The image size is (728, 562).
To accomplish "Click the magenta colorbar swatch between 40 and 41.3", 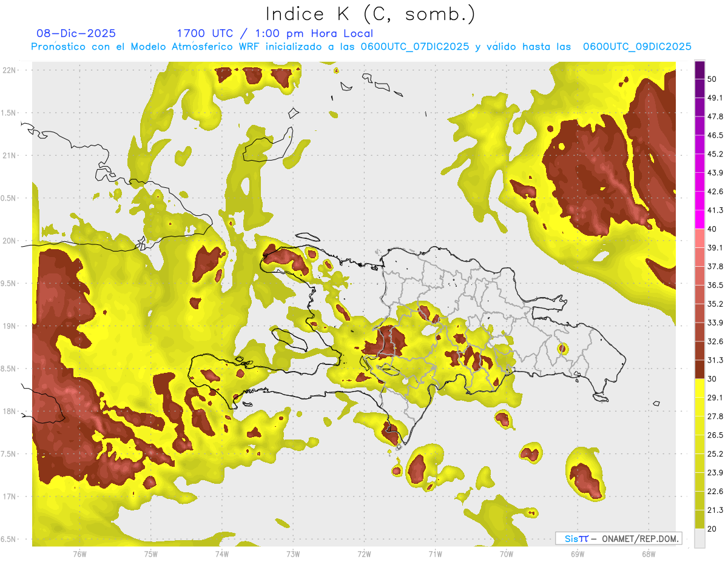I will tap(699, 219).
